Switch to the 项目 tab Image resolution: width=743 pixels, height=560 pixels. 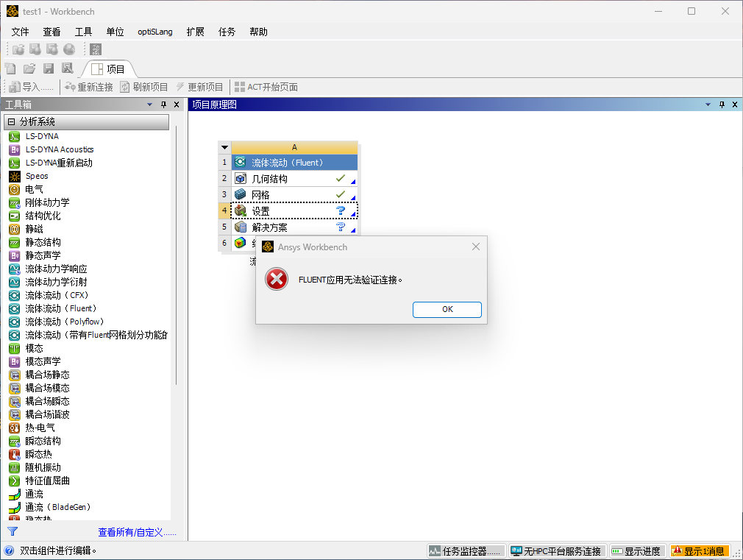(x=109, y=69)
